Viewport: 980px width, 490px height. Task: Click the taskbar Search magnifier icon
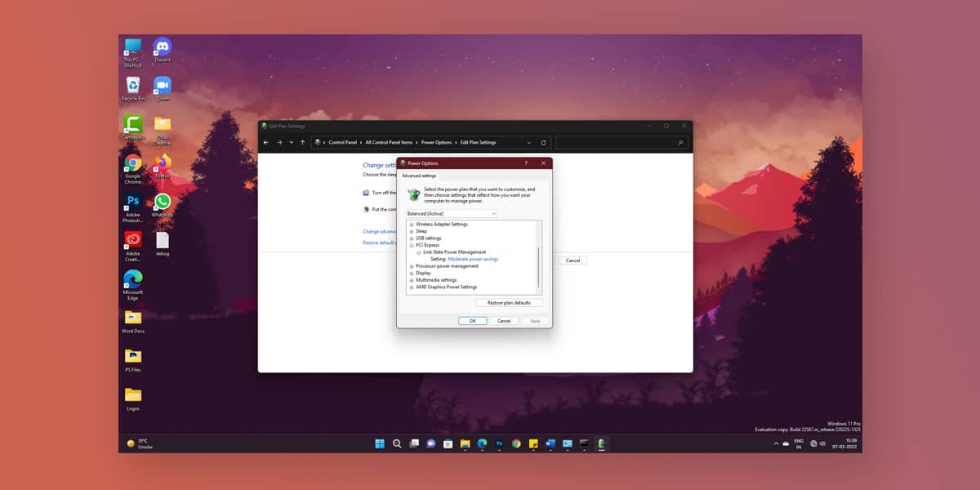(397, 443)
